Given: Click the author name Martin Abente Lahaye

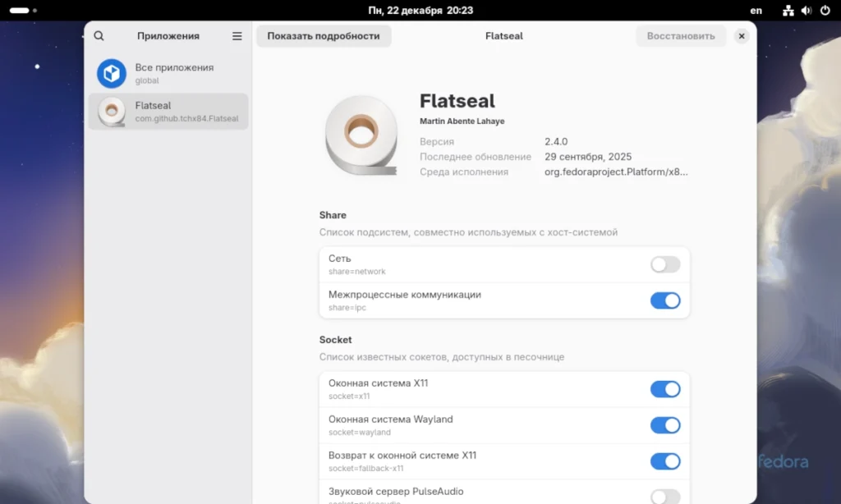Looking at the screenshot, I should (x=462, y=121).
